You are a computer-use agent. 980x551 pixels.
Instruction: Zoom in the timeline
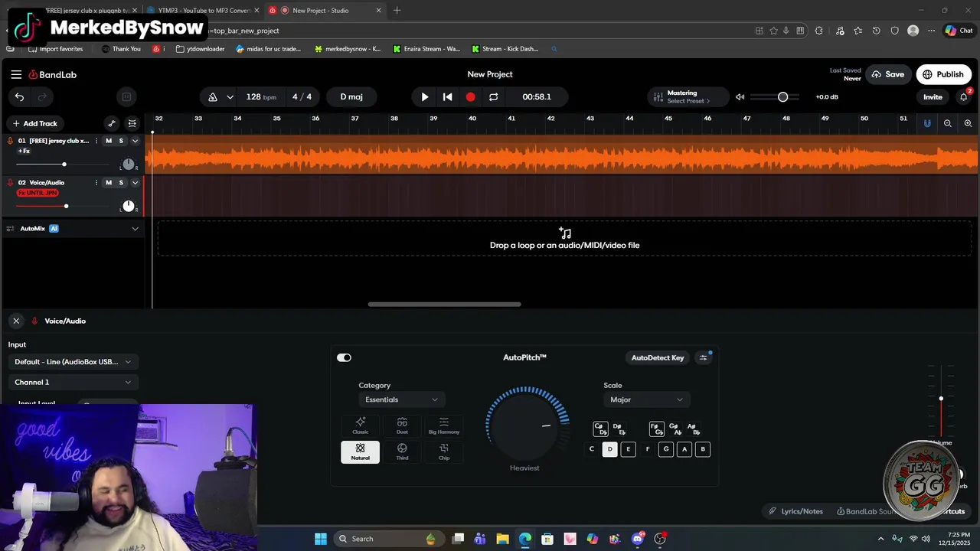pyautogui.click(x=968, y=123)
